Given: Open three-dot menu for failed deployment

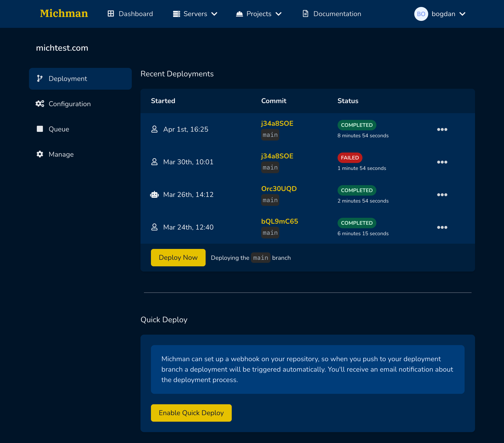Looking at the screenshot, I should coord(442,162).
